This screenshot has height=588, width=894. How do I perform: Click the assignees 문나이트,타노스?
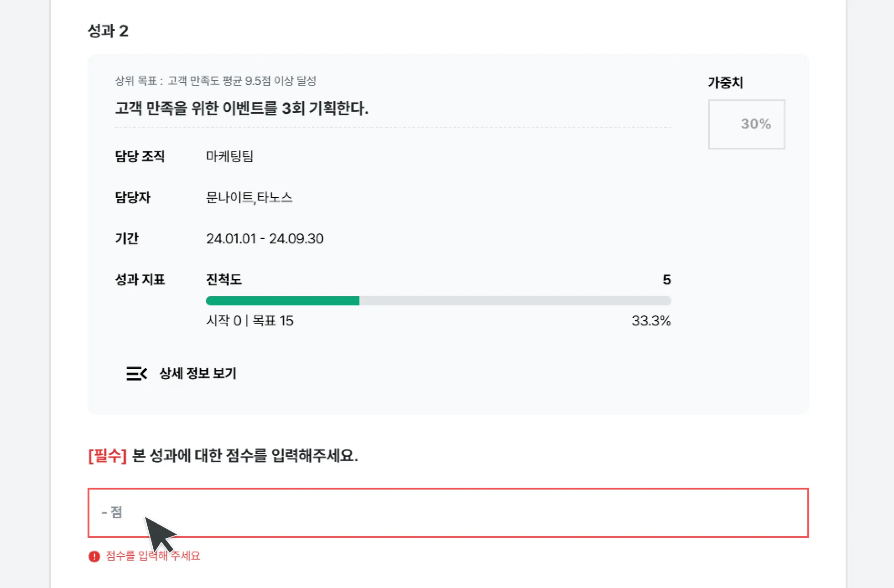click(249, 197)
